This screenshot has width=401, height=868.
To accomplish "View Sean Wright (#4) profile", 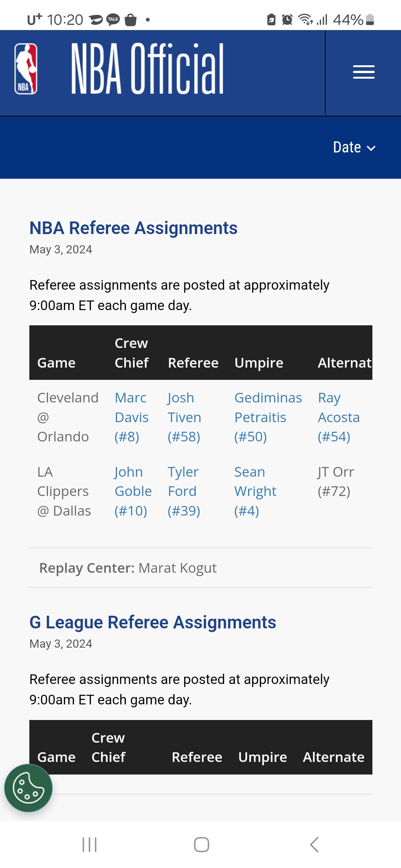I will coord(255,491).
